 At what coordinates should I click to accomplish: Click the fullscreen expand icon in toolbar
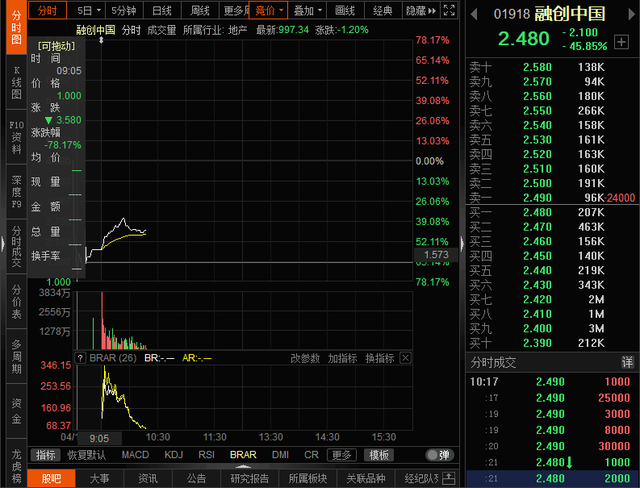click(x=449, y=10)
